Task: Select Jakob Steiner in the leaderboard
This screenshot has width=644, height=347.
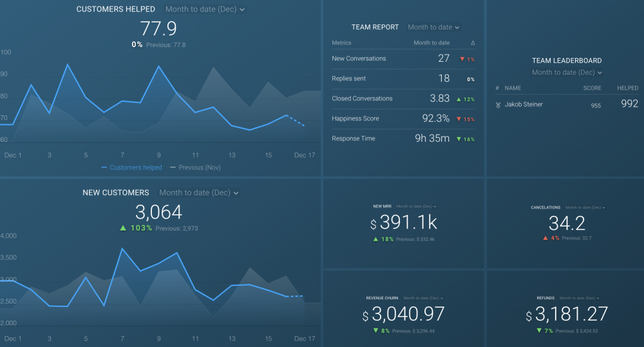Action: click(524, 105)
